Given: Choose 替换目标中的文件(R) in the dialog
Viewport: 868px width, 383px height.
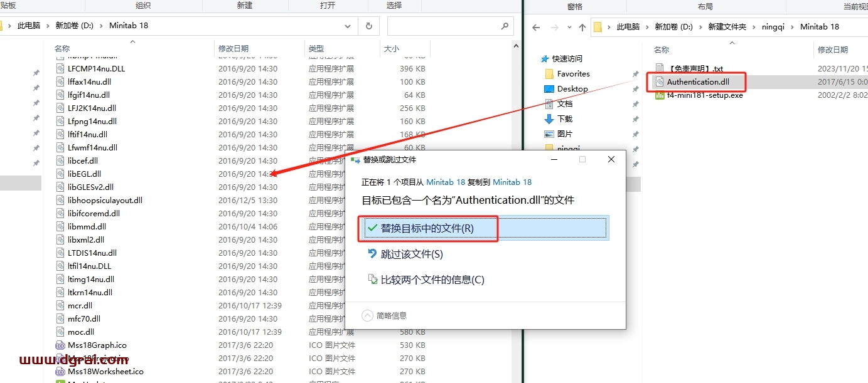Looking at the screenshot, I should pos(485,228).
